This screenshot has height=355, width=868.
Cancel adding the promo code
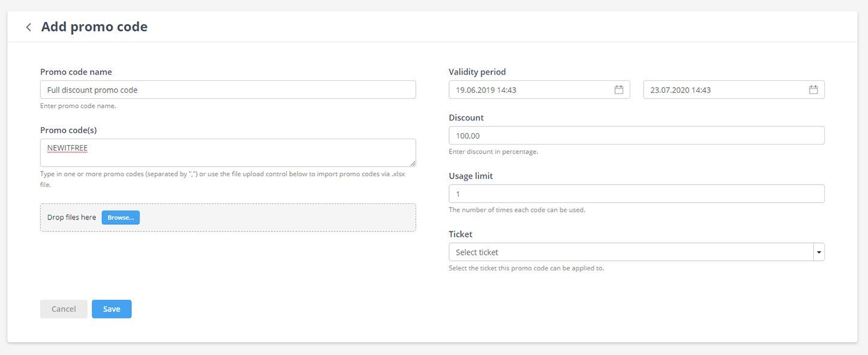[x=64, y=309]
